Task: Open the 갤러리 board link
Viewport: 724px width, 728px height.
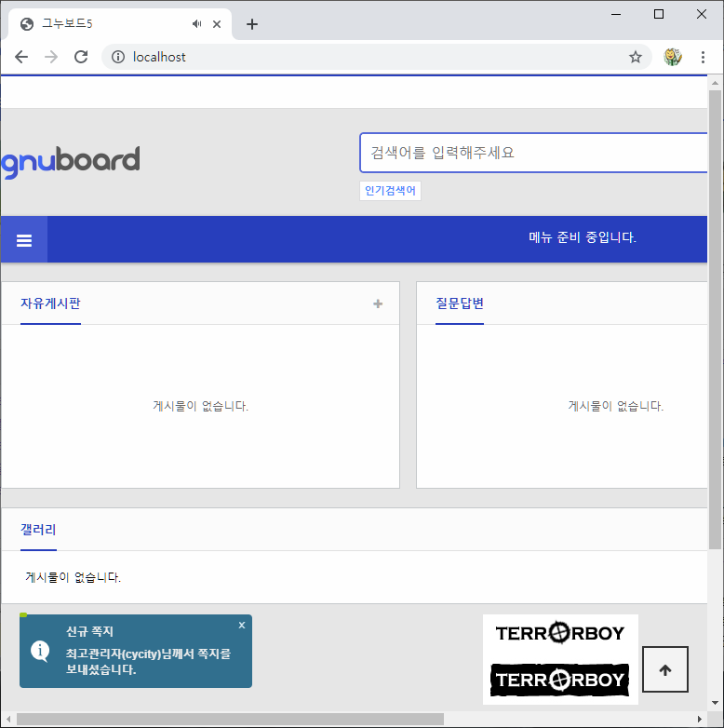Action: pyautogui.click(x=38, y=530)
